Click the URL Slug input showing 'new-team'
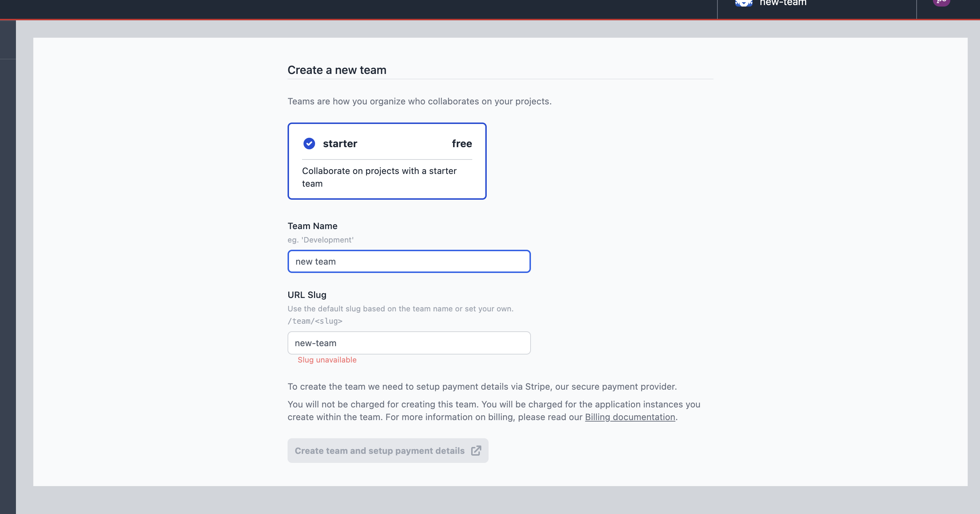 [x=409, y=343]
